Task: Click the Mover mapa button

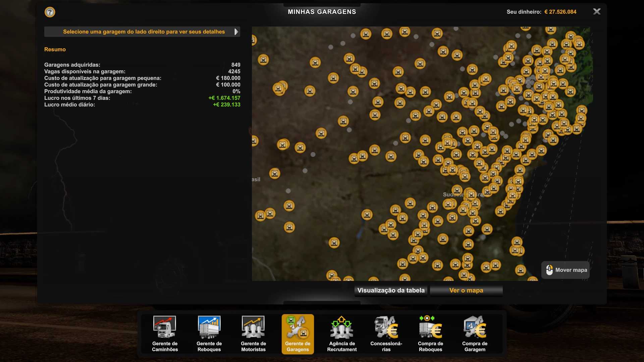Action: pos(566,270)
